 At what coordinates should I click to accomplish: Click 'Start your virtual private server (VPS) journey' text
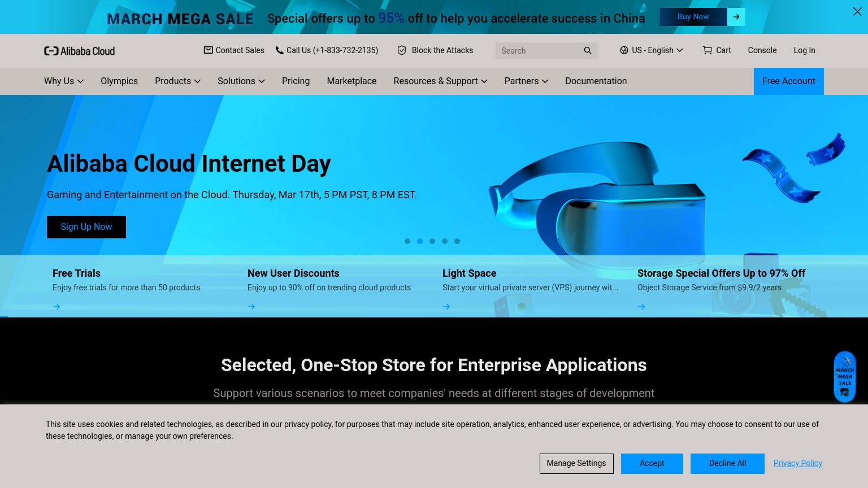530,287
